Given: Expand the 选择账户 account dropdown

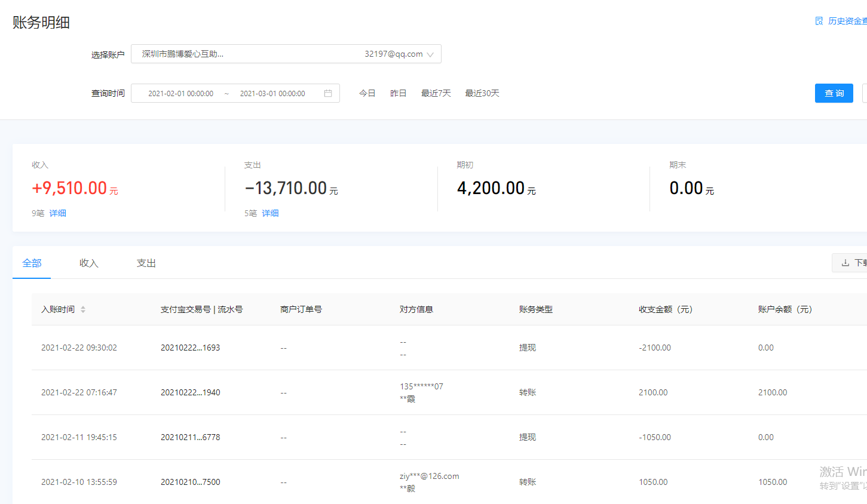Looking at the screenshot, I should click(x=286, y=54).
